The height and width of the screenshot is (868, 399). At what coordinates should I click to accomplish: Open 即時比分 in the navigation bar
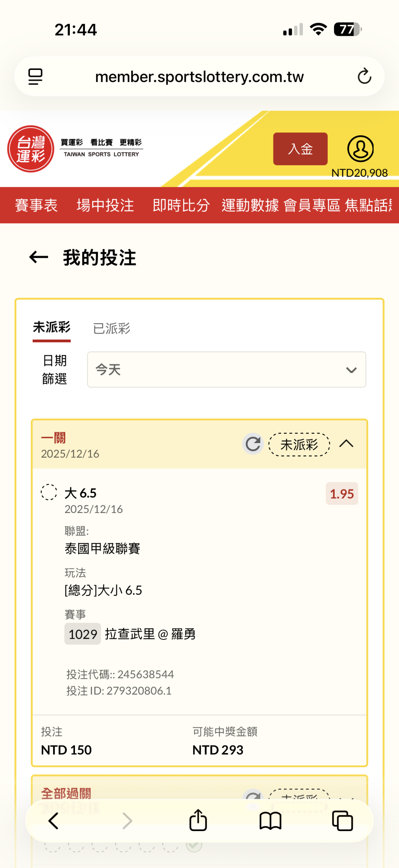point(181,205)
